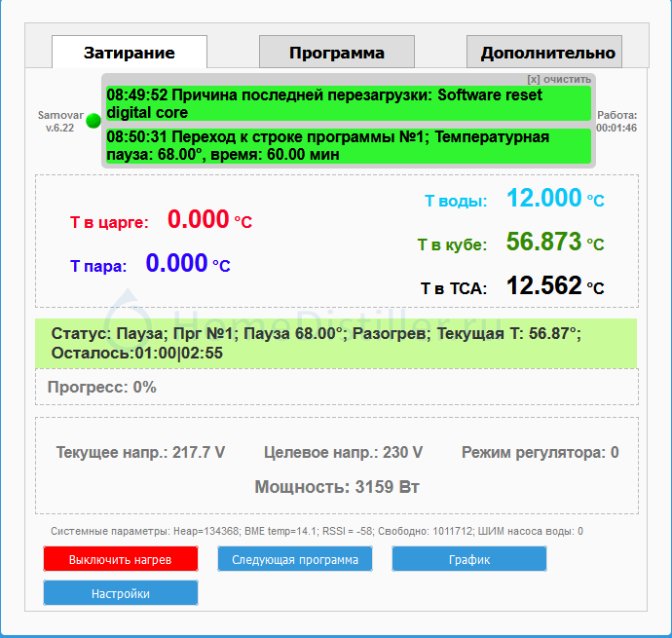Image resolution: width=672 pixels, height=638 pixels.
Task: Click the green connection status indicator
Action: click(93, 121)
